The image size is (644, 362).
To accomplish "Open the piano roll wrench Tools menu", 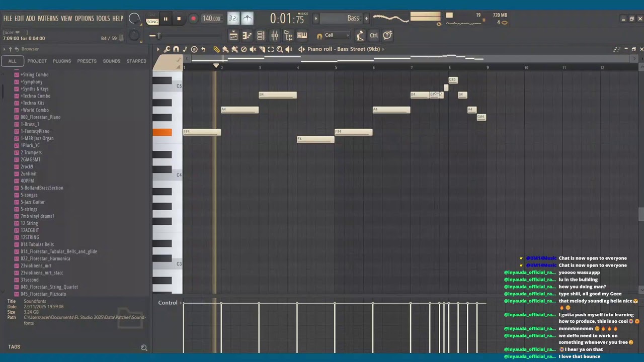I will point(167,49).
